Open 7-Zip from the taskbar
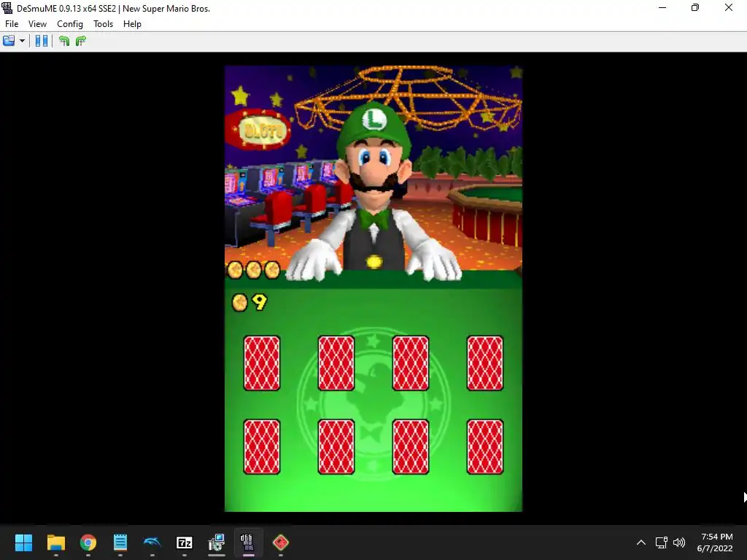Screen dimensions: 747x560 [185, 542]
